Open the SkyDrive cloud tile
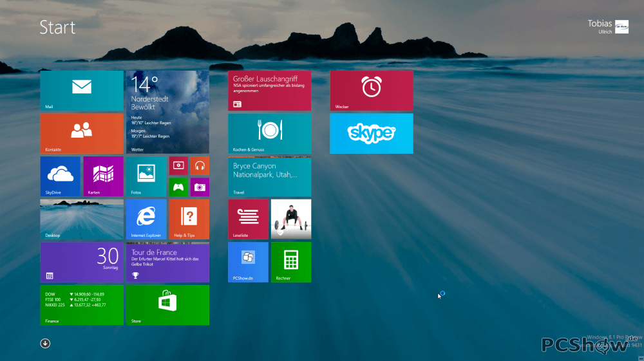The image size is (644, 361). [x=61, y=176]
